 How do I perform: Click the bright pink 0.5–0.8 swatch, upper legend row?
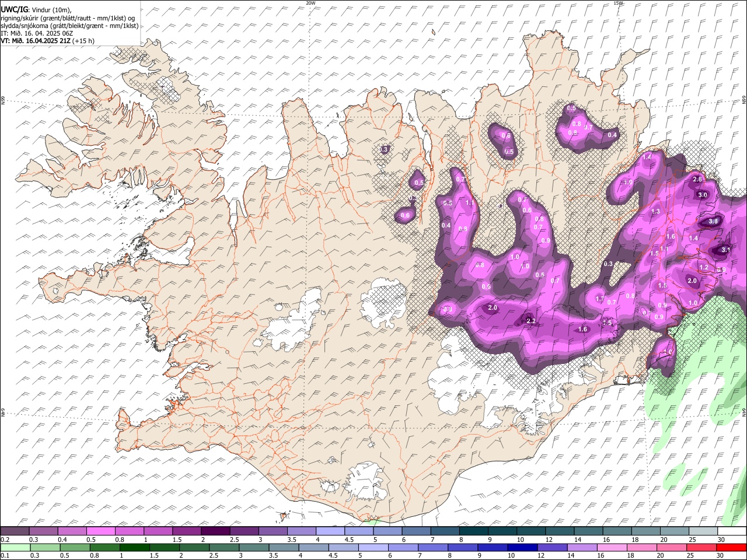pos(100,531)
